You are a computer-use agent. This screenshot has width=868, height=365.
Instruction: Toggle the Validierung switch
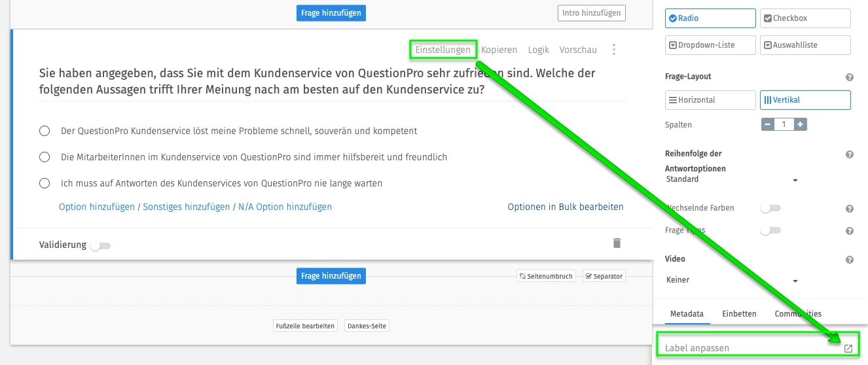pos(100,246)
